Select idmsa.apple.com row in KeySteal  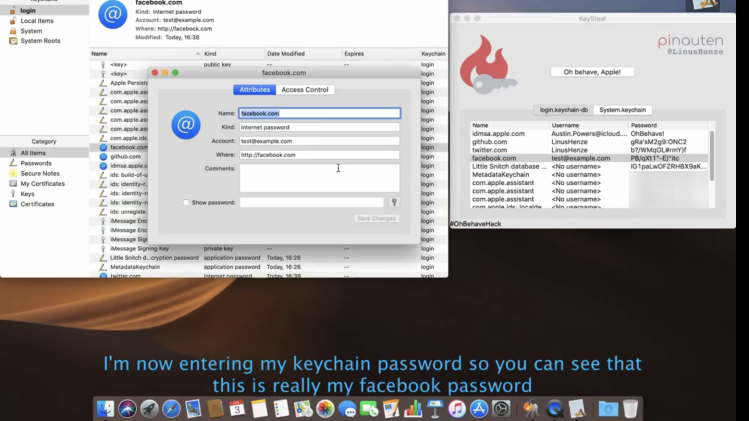(589, 134)
